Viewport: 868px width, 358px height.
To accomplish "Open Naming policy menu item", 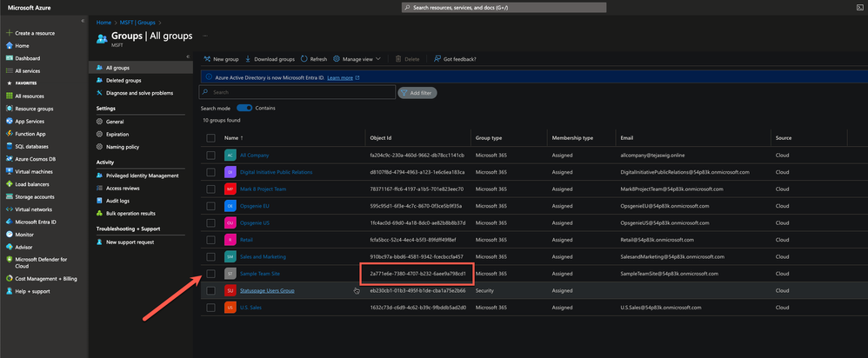I will (123, 147).
